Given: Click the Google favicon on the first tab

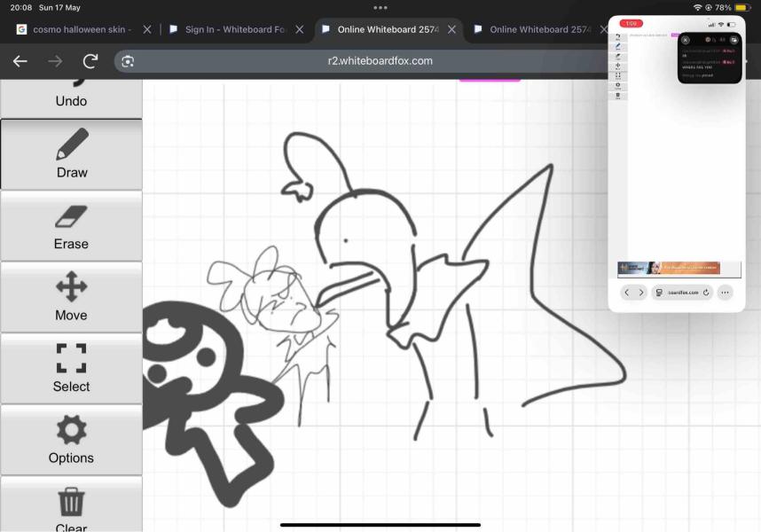Looking at the screenshot, I should click(x=21, y=29).
